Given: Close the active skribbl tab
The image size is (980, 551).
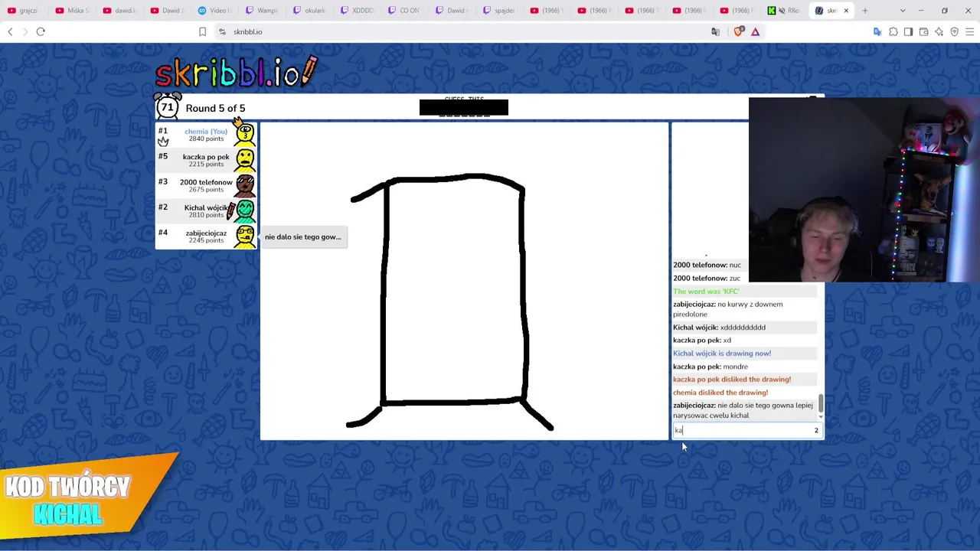Looking at the screenshot, I should coord(846,11).
